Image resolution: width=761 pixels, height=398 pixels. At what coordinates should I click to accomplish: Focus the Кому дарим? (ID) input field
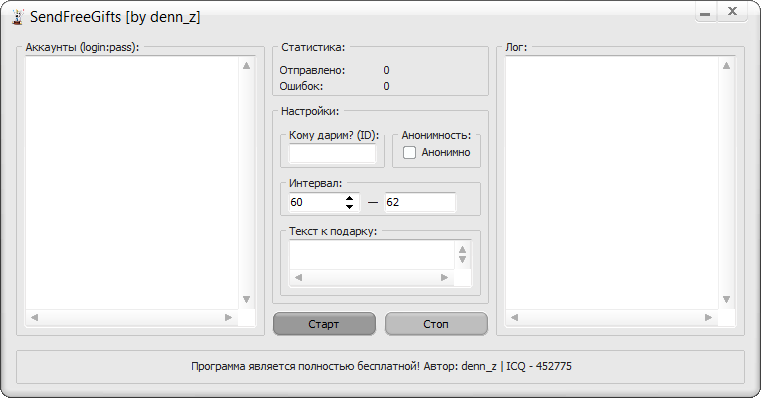click(x=332, y=153)
